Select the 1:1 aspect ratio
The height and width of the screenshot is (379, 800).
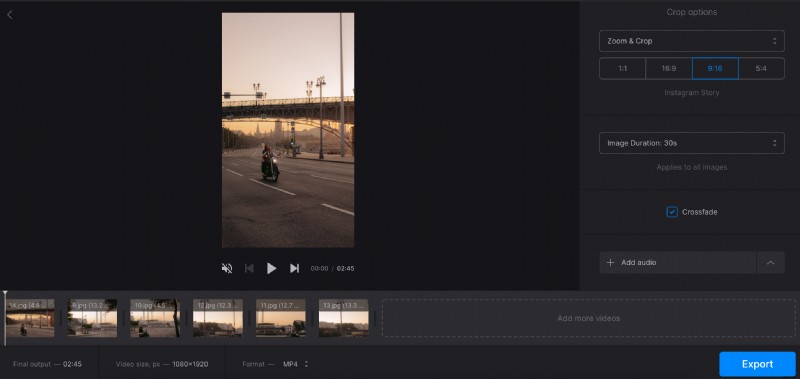tap(622, 68)
